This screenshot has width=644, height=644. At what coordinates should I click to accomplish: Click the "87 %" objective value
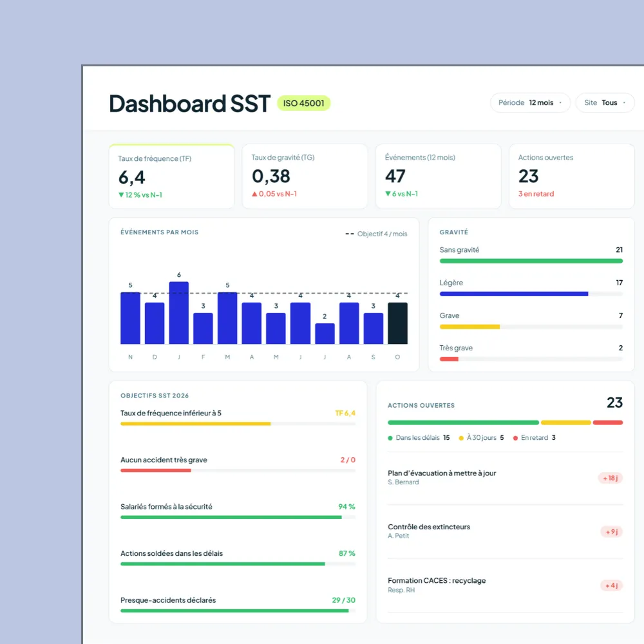[347, 554]
